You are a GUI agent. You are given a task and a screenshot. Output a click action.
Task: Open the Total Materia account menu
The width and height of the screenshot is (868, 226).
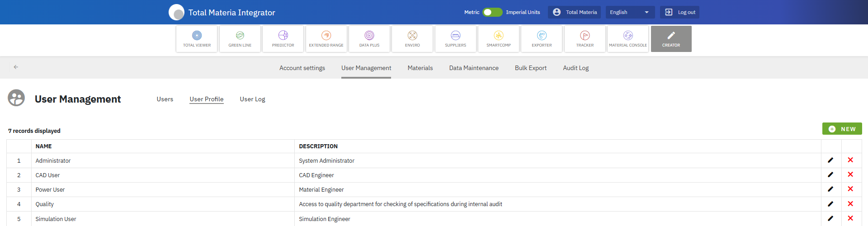point(575,12)
